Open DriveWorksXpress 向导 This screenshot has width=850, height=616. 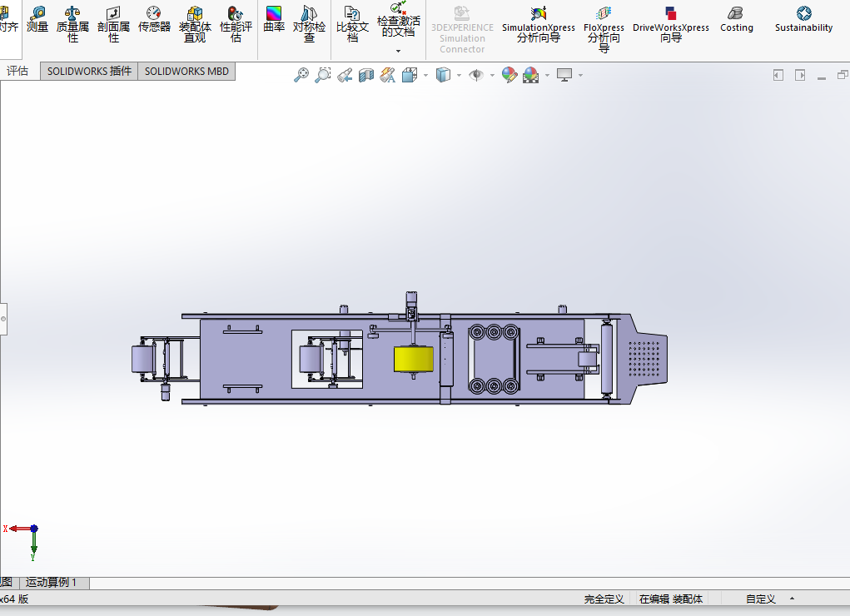[x=670, y=24]
